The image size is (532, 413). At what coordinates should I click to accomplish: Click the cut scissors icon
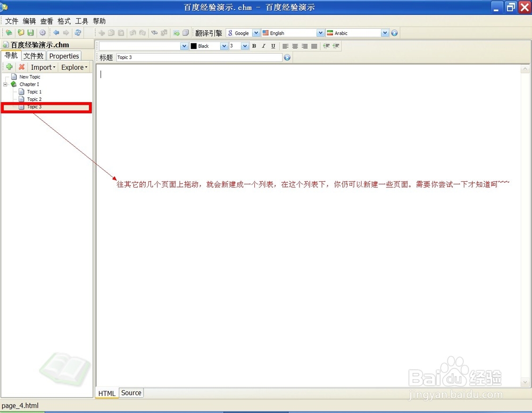(102, 33)
